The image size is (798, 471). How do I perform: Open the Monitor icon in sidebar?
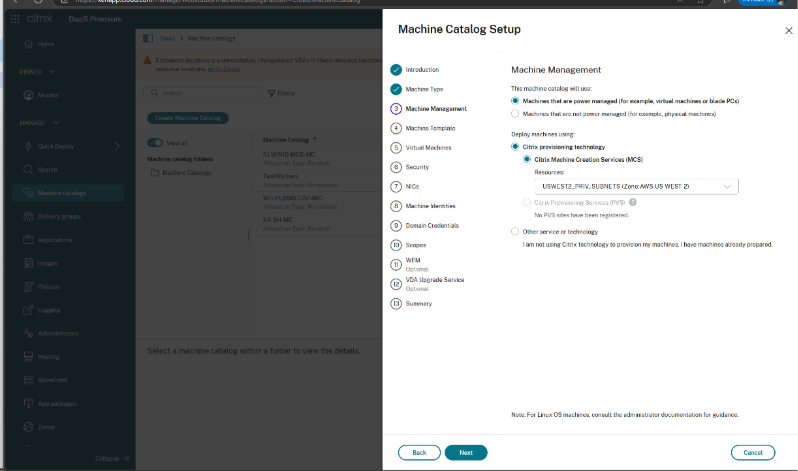point(28,95)
